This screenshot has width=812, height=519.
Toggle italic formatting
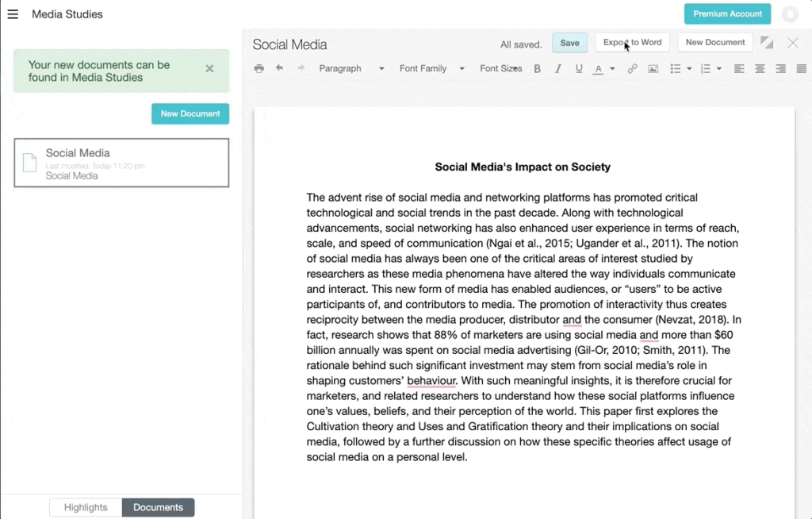[x=558, y=69]
